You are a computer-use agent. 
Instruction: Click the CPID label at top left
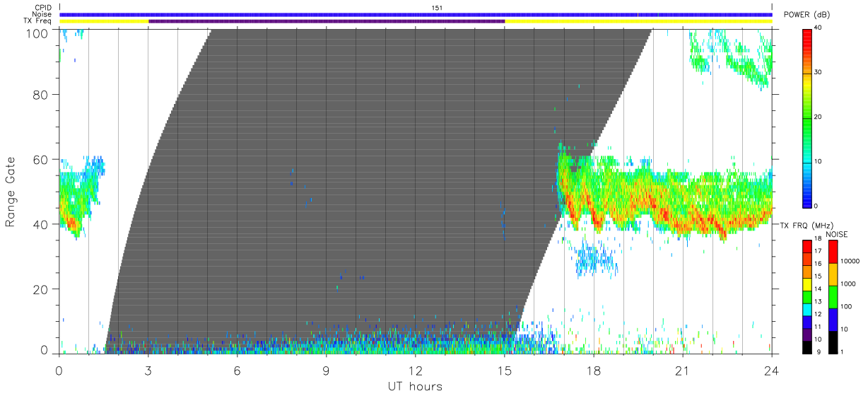[x=43, y=8]
